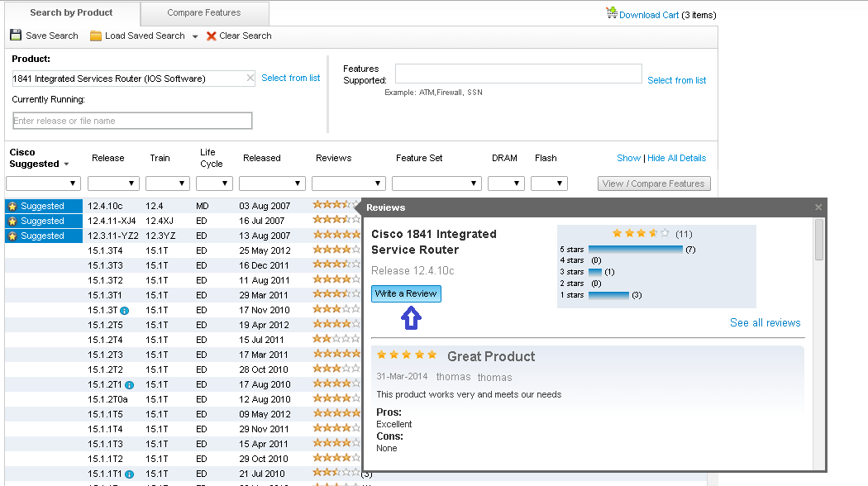Image resolution: width=868 pixels, height=486 pixels.
Task: Open the Feature Set filter dropdown
Action: tap(436, 183)
